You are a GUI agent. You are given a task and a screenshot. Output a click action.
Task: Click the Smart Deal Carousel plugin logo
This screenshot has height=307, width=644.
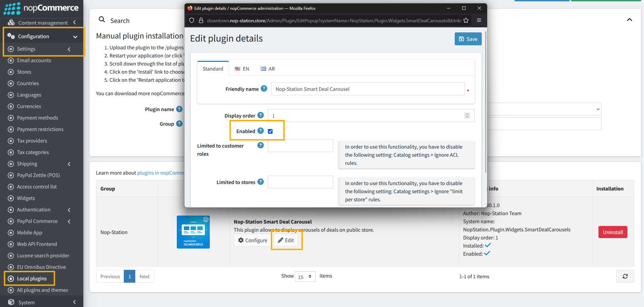click(x=193, y=232)
